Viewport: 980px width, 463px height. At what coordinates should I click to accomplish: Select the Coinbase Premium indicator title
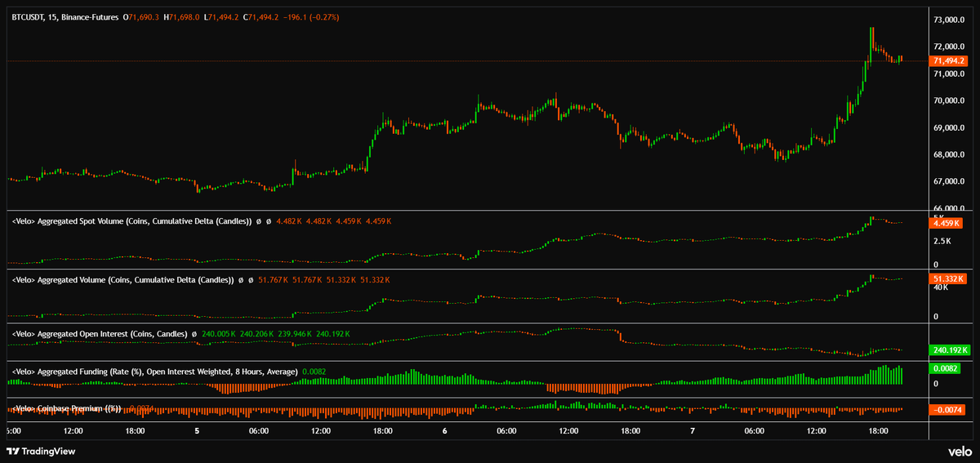coord(67,408)
